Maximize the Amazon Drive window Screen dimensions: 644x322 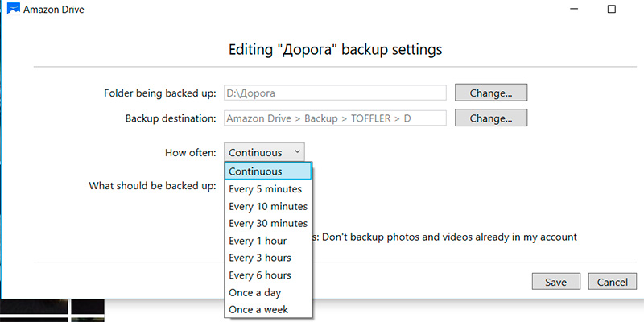tap(611, 9)
